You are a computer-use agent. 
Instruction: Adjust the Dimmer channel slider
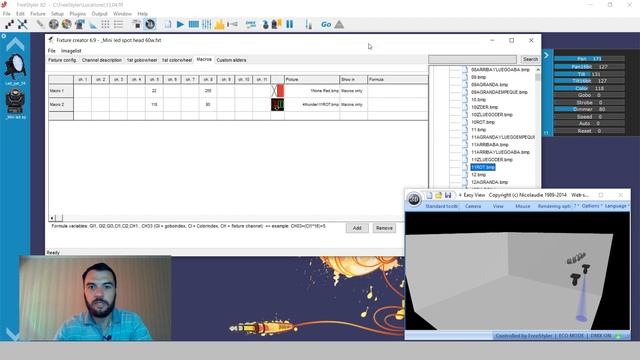(589, 109)
